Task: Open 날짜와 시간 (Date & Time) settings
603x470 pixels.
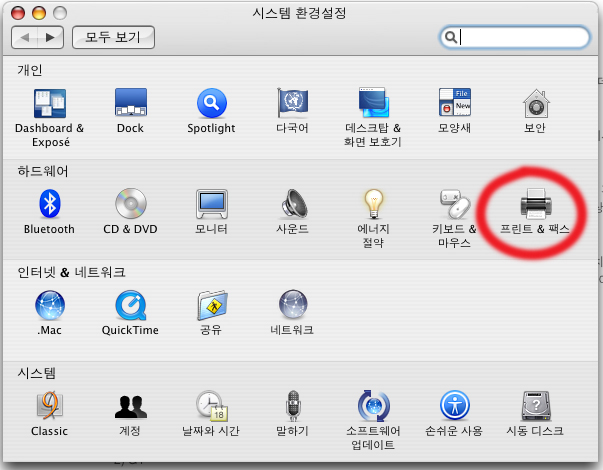Action: pyautogui.click(x=211, y=406)
